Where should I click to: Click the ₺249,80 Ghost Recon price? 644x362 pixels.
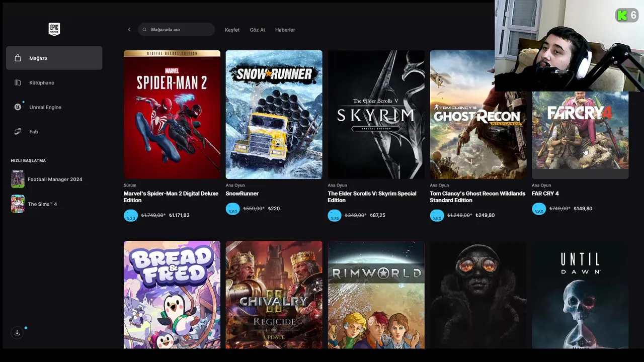pyautogui.click(x=485, y=215)
